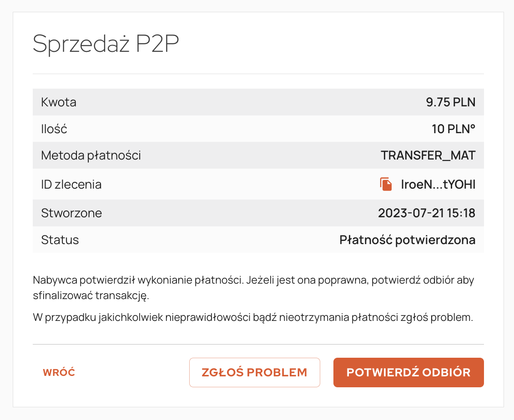Click the Stworzone label
Viewport: 514px width, 420px height.
[71, 213]
